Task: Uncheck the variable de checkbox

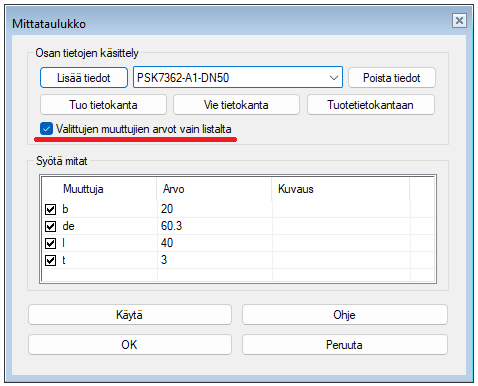Action: (x=50, y=226)
